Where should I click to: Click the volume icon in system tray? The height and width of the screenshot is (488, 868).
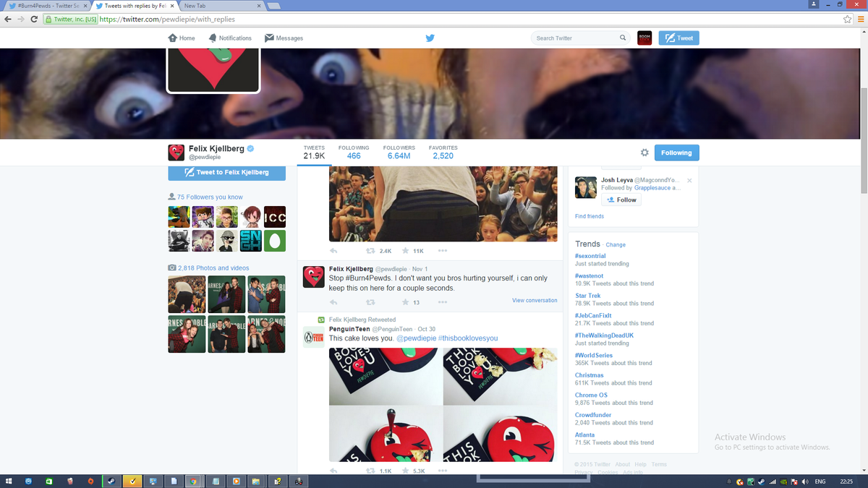(805, 481)
